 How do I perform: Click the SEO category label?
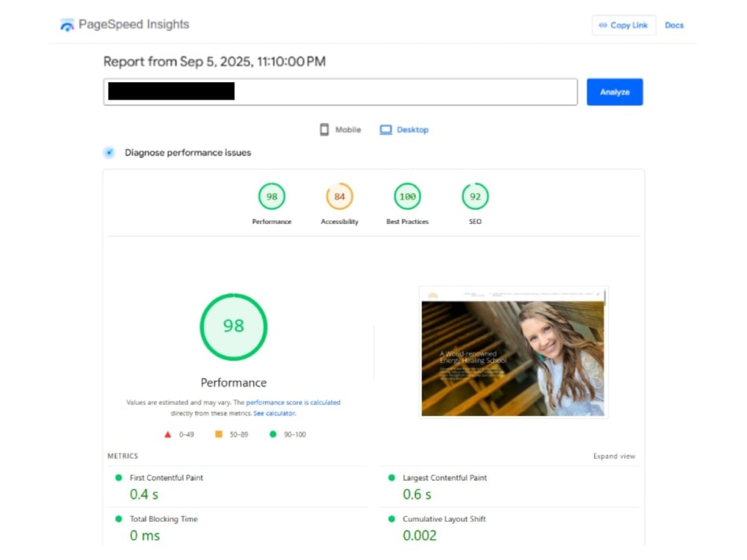475,222
